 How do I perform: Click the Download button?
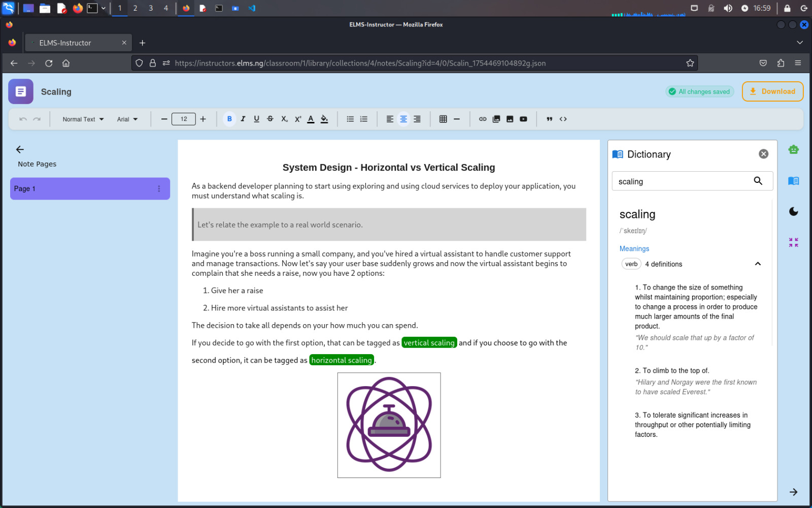772,91
